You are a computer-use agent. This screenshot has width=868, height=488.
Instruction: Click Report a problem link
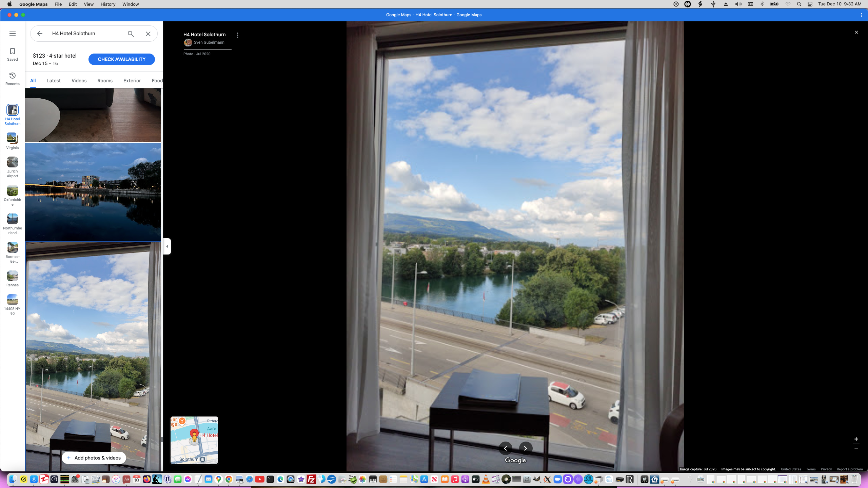point(849,469)
